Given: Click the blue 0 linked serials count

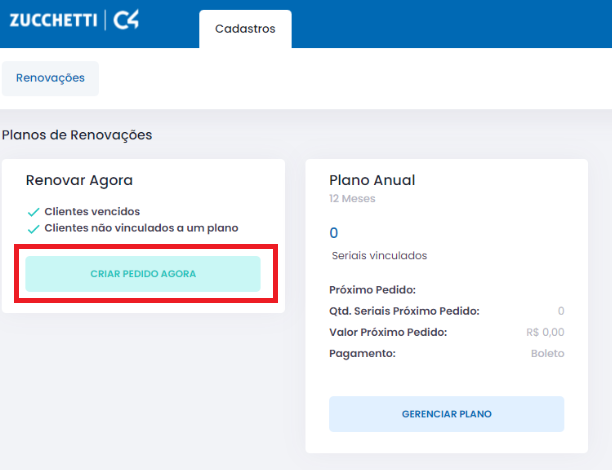Looking at the screenshot, I should tap(334, 233).
